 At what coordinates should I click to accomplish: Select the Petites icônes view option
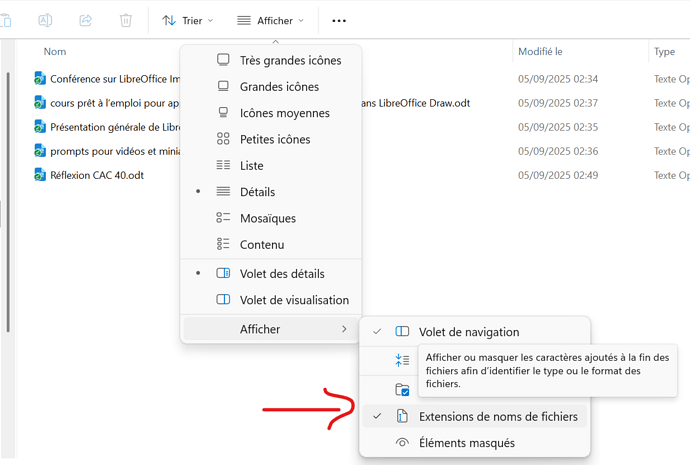(275, 139)
